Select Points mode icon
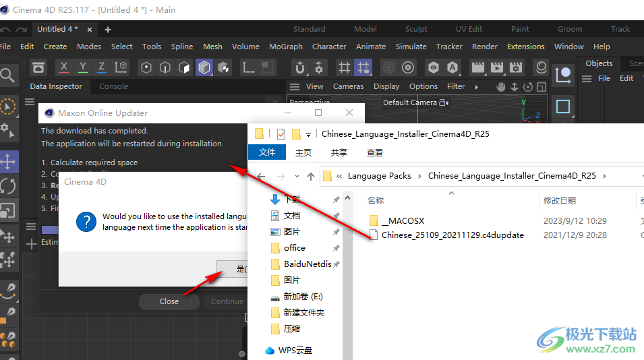Image resolution: width=644 pixels, height=360 pixels. click(x=146, y=67)
